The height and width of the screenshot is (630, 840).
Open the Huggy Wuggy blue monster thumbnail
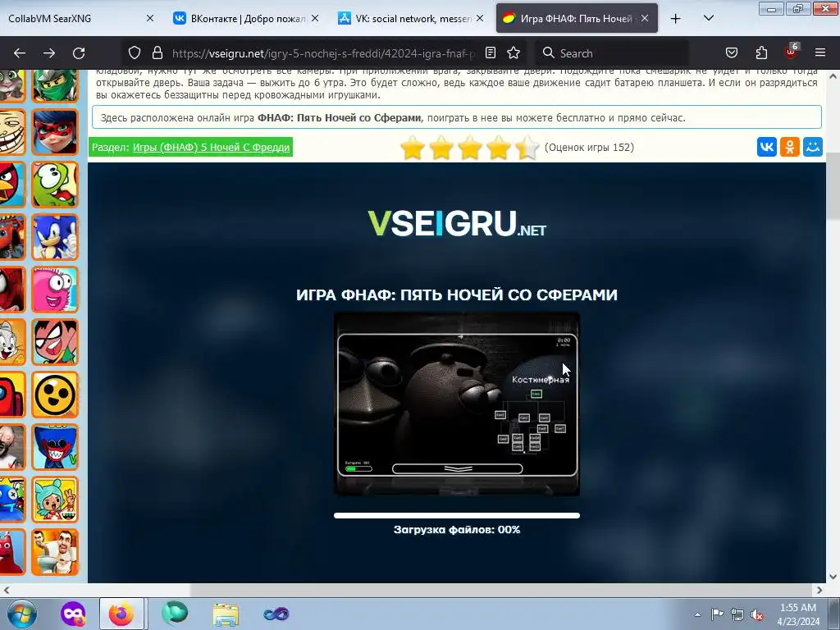click(55, 447)
